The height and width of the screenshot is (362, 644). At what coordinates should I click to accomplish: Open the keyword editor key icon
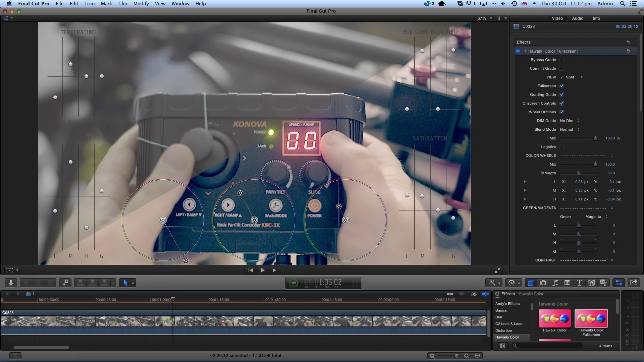pos(65,283)
